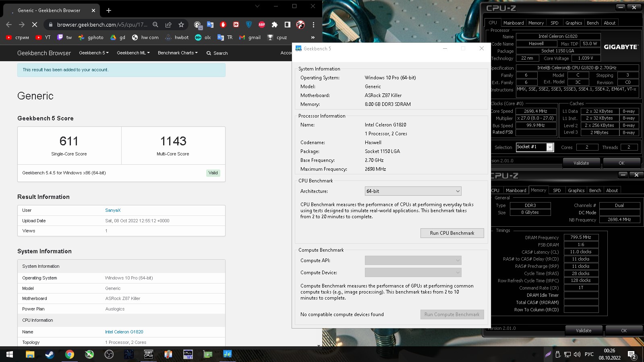Image resolution: width=644 pixels, height=362 pixels.
Task: Open the 'стрим' YouTube bookmark
Action: point(18,37)
